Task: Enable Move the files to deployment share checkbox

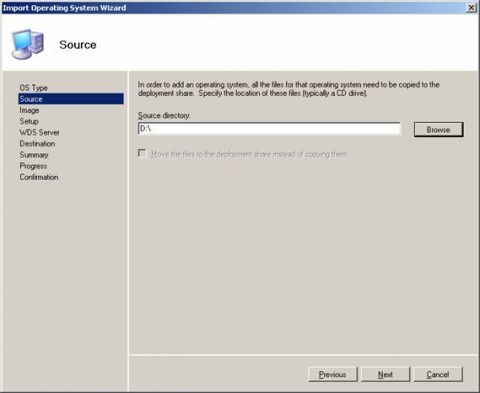Action: pos(142,153)
